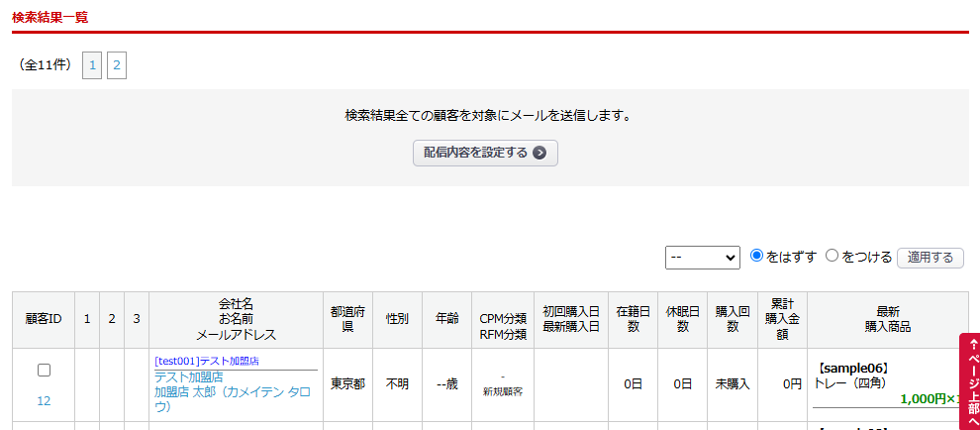
Task: Tick the checkbox for customer 12
Action: 44,371
